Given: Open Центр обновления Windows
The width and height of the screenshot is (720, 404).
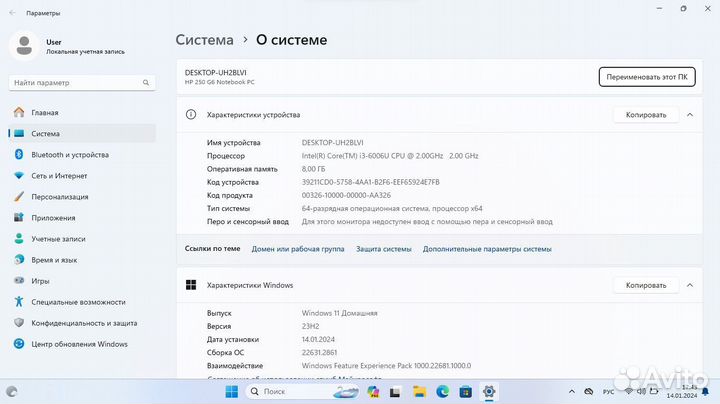Looking at the screenshot, I should [82, 344].
